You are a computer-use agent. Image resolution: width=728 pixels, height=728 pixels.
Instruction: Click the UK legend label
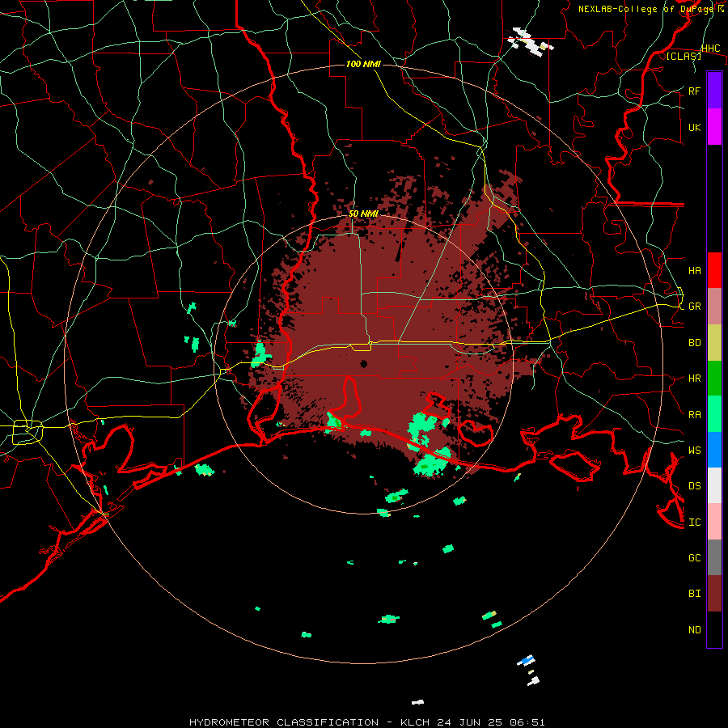coord(694,127)
